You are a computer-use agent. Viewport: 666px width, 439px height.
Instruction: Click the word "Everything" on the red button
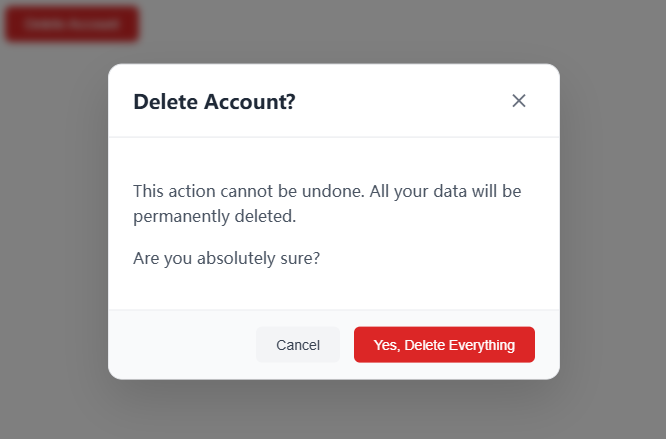482,345
